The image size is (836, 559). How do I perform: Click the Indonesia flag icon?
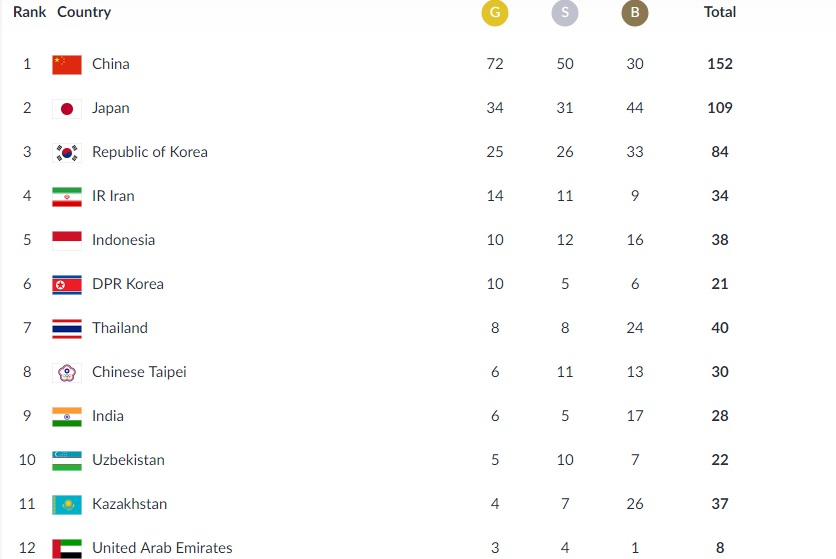tap(67, 240)
